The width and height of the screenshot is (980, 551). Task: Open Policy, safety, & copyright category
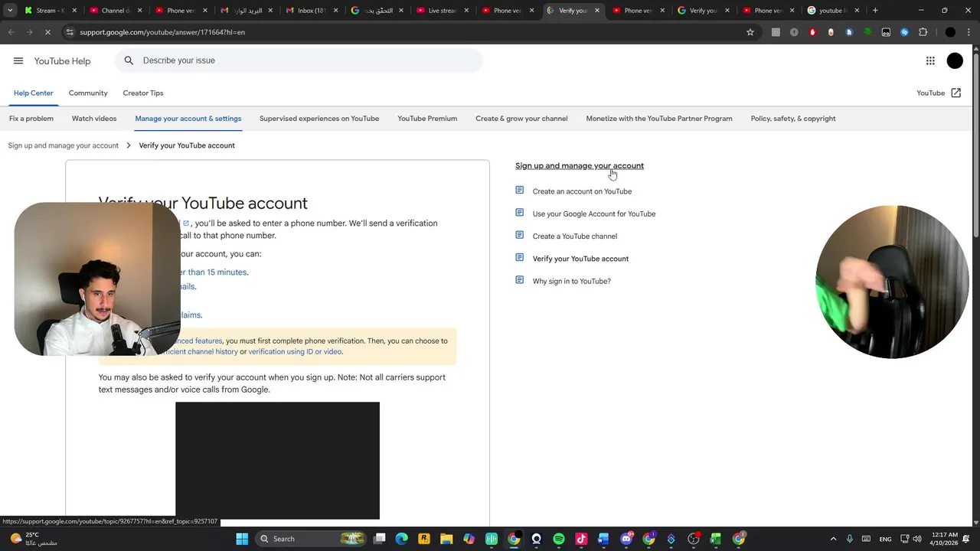pyautogui.click(x=793, y=119)
